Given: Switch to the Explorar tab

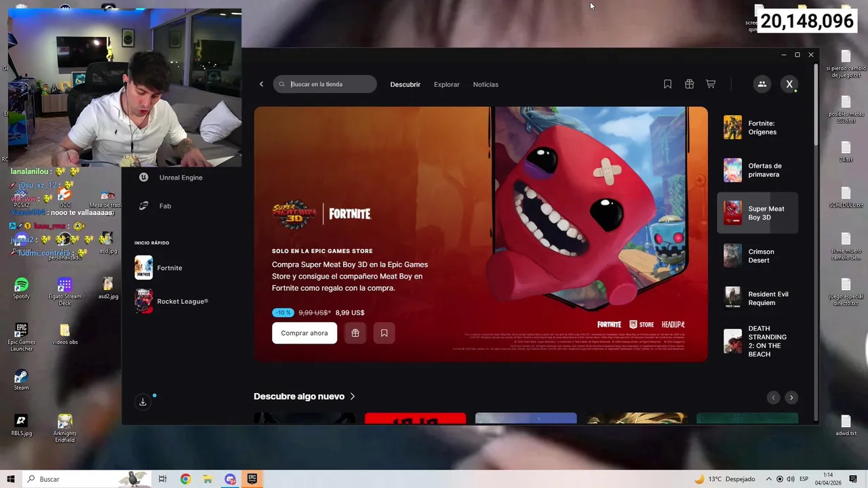Looking at the screenshot, I should [x=447, y=85].
